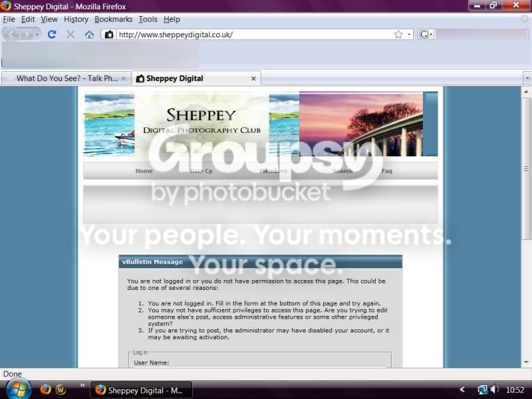Viewport: 532px width, 399px height.
Task: Select the Sheppey Digital tab
Action: [x=196, y=78]
